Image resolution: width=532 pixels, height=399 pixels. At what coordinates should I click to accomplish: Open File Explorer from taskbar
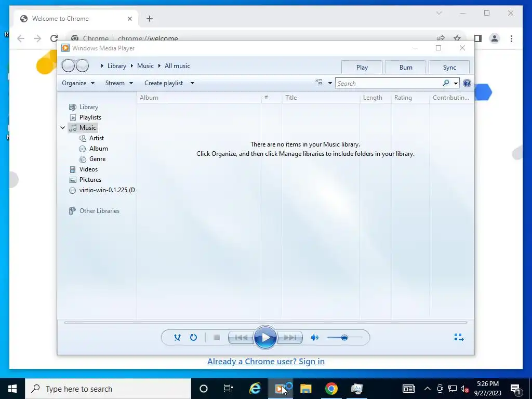pos(305,389)
